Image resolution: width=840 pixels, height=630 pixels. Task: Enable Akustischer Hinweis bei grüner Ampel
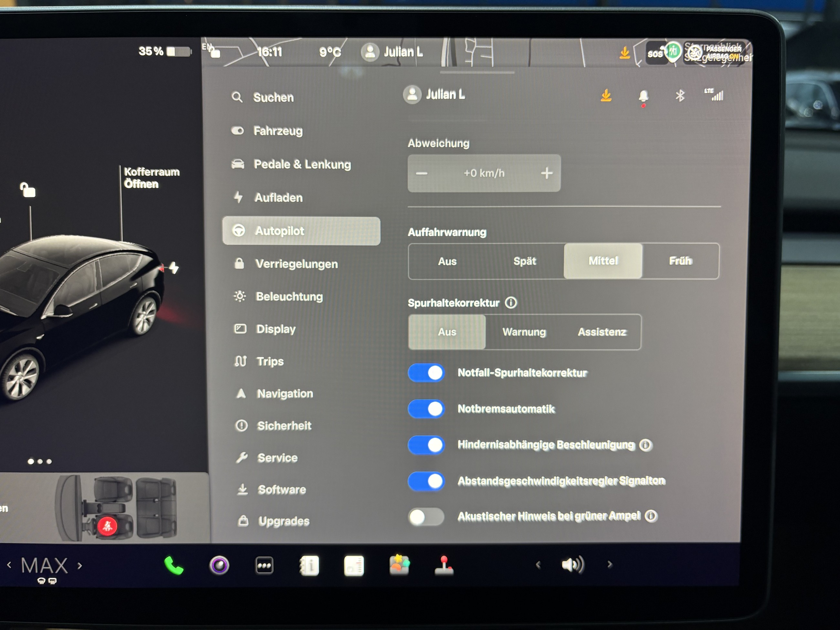pos(426,517)
